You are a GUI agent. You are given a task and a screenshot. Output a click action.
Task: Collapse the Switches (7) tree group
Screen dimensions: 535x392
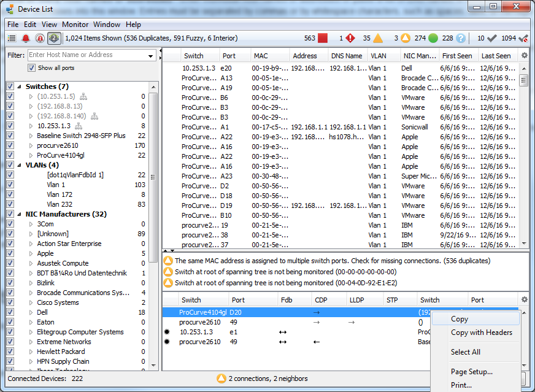(x=20, y=86)
